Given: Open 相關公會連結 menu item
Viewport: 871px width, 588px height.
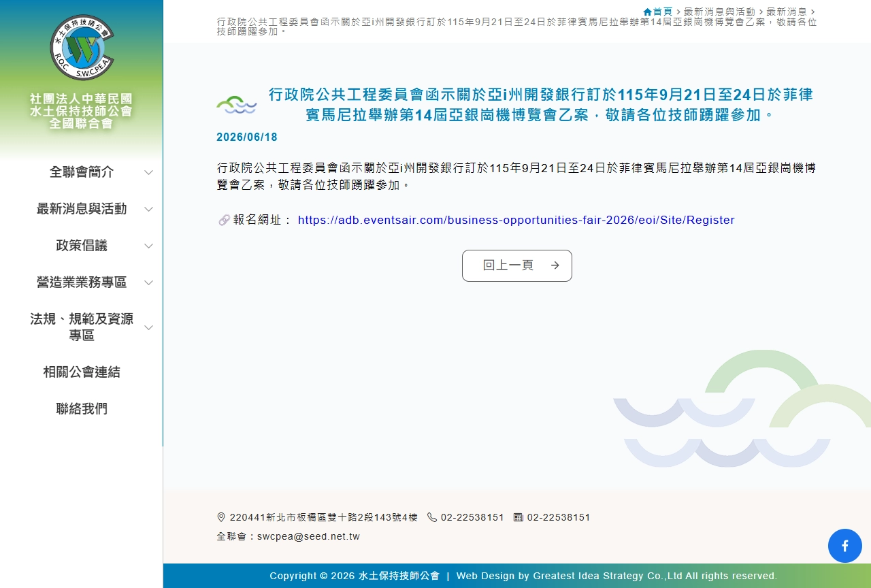Looking at the screenshot, I should 82,372.
